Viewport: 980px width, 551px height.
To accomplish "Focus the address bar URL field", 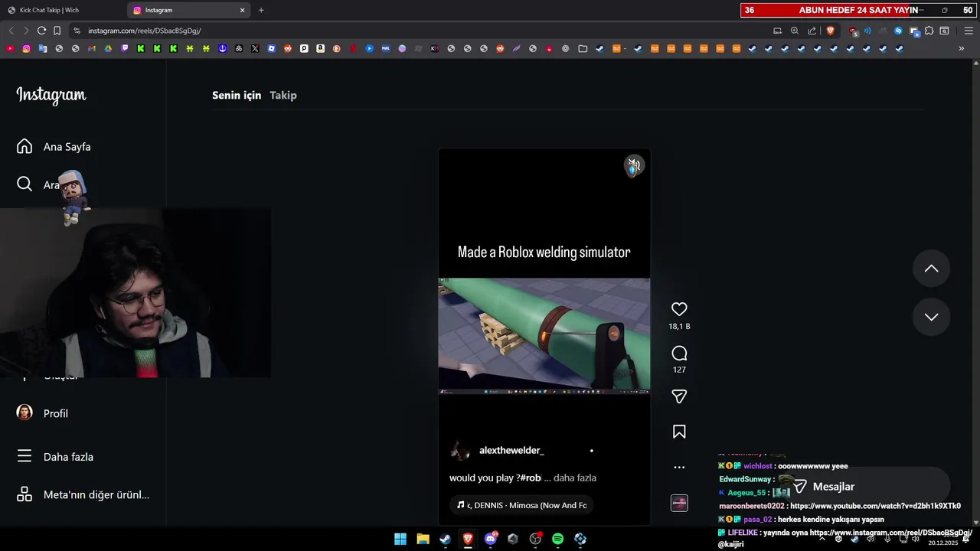I will (x=421, y=31).
